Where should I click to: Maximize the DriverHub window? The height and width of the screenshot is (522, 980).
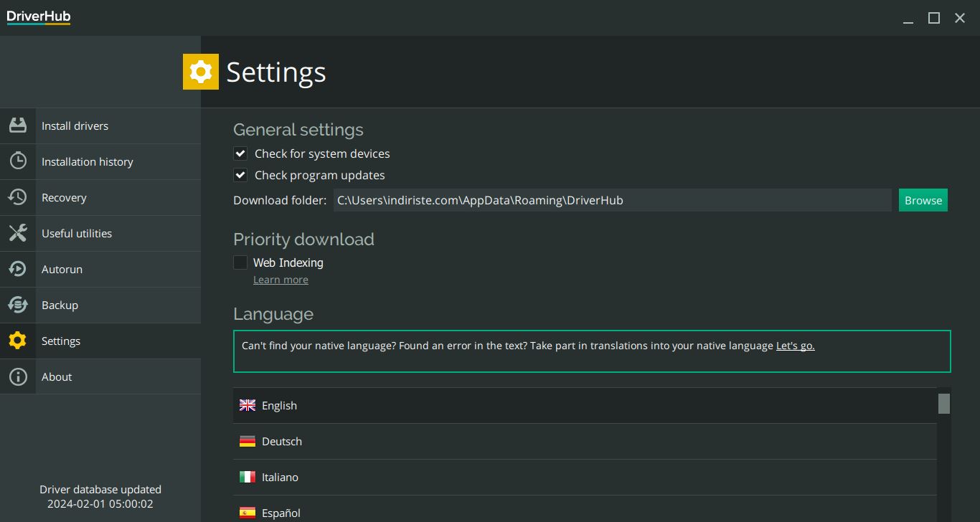pyautogui.click(x=934, y=19)
